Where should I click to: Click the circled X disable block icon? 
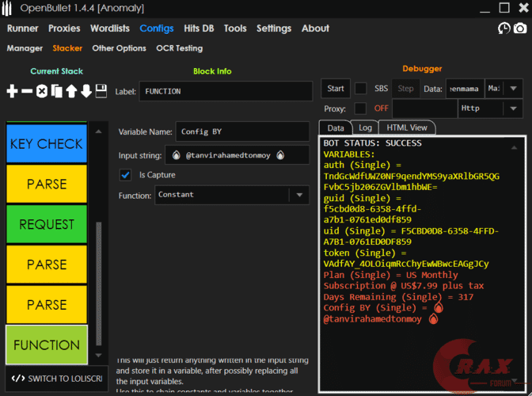(42, 91)
